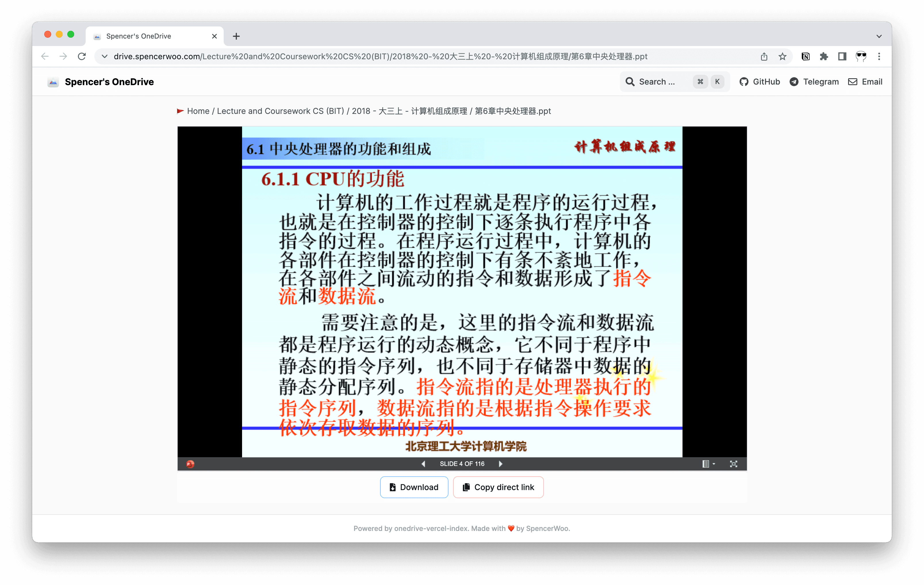Viewport: 924px width, 585px height.
Task: Navigate to Home breadcrumb
Action: [x=198, y=111]
